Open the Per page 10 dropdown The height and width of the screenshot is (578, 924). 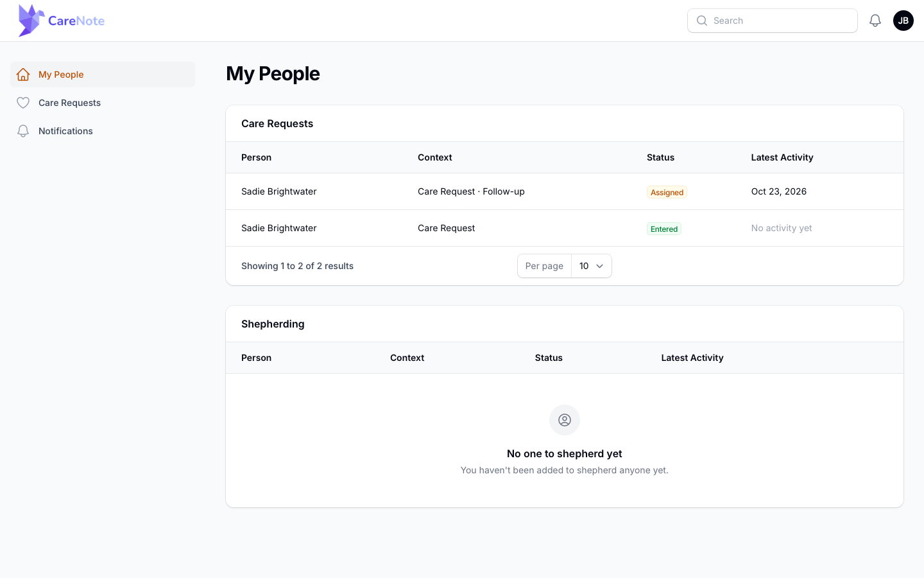tap(592, 266)
